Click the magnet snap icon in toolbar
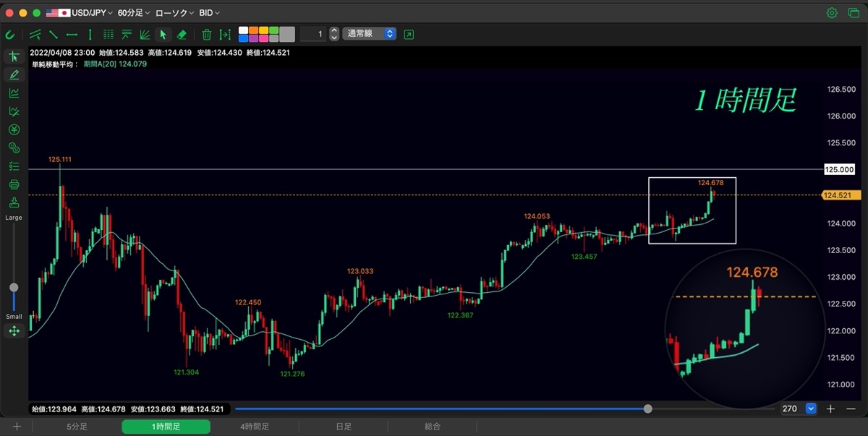868x436 pixels. click(x=10, y=34)
